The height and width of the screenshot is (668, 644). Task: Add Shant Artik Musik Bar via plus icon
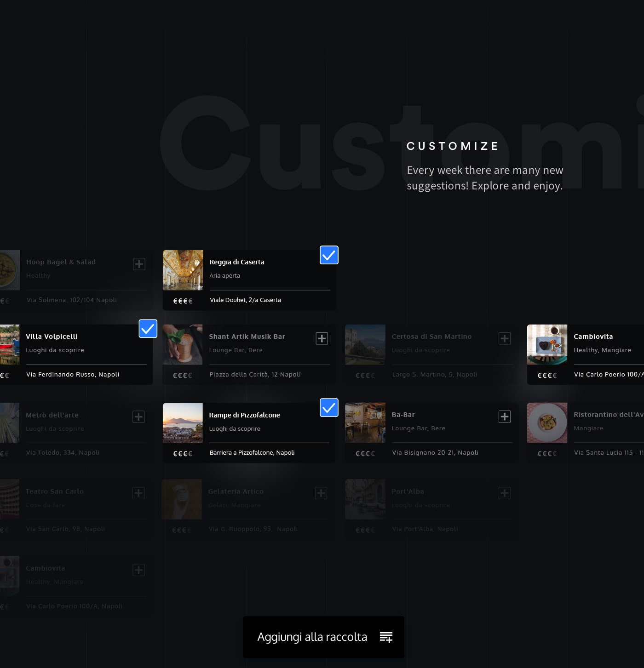pos(322,338)
